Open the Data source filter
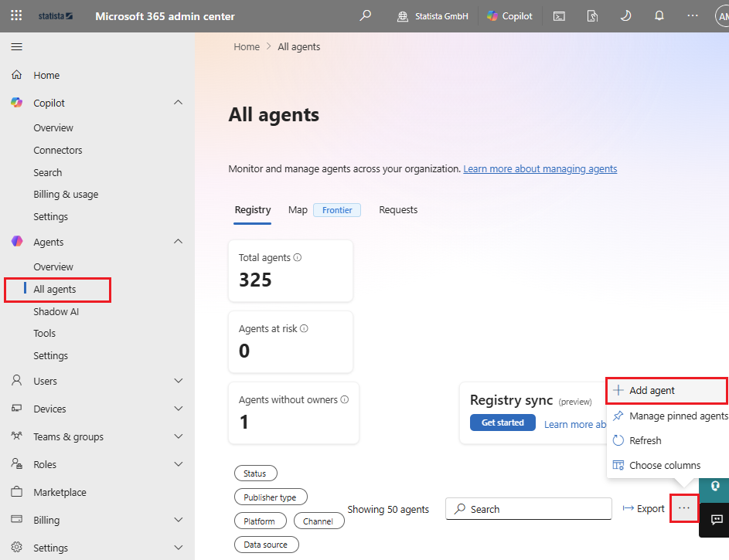 266,545
